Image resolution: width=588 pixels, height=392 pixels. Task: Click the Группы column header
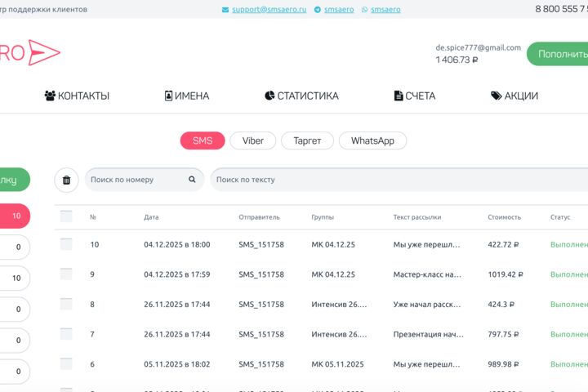pyautogui.click(x=323, y=217)
